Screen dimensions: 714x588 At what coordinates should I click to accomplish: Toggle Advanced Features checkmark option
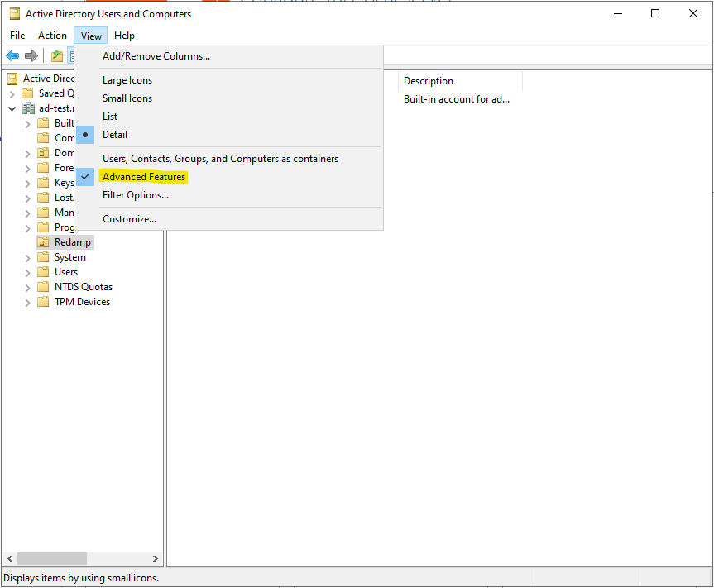coord(144,177)
